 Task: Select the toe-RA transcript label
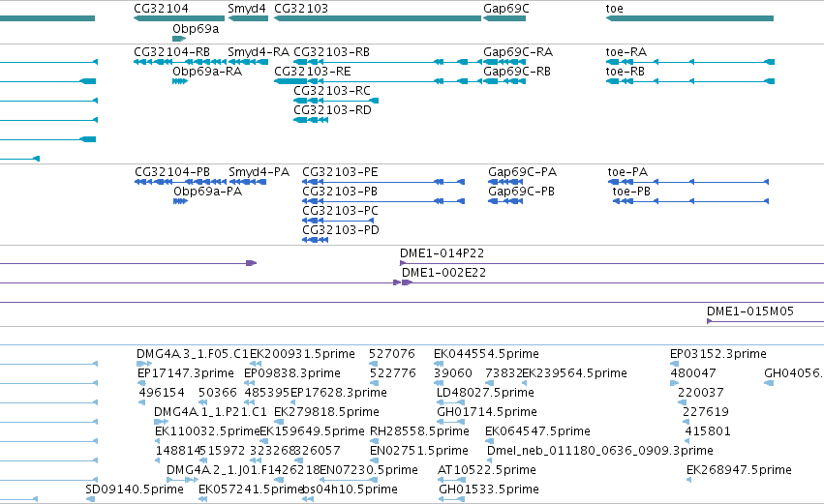point(626,52)
